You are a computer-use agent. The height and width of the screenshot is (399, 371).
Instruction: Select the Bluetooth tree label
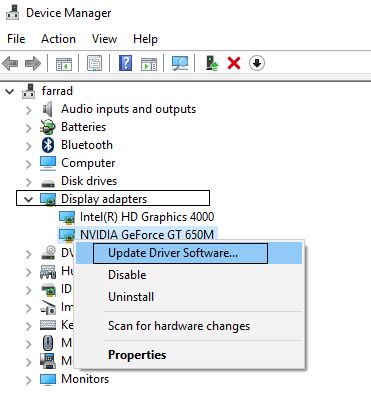click(x=87, y=145)
